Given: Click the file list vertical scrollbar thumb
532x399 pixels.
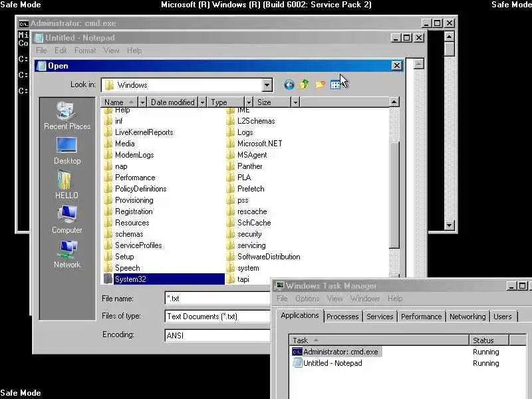Looking at the screenshot, I should [x=394, y=196].
